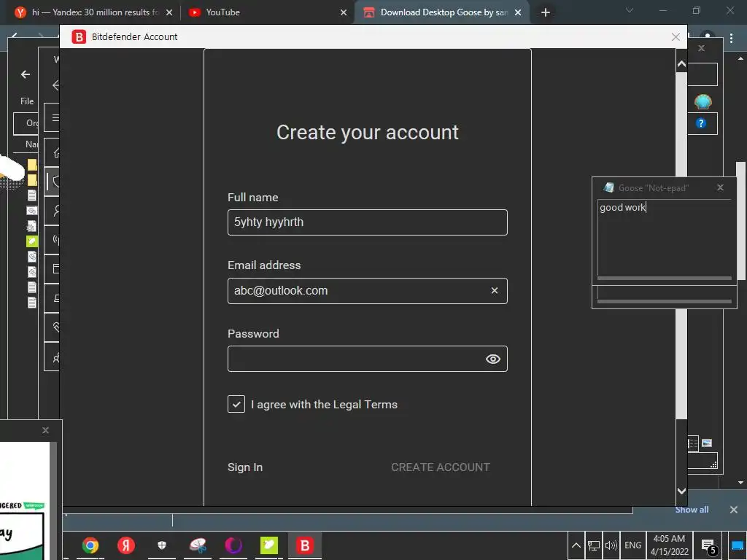Click into the Email address field
The image size is (747, 560).
[368, 291]
